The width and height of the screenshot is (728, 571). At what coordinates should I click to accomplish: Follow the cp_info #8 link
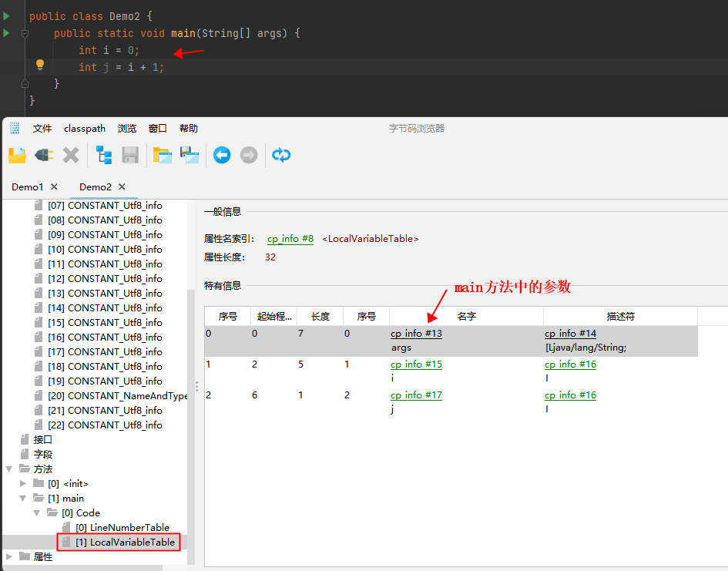click(290, 239)
